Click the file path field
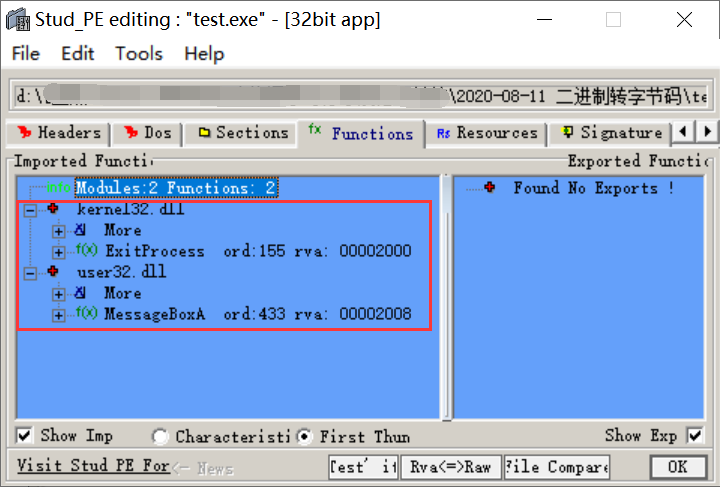Image resolution: width=720 pixels, height=487 pixels. point(361,96)
